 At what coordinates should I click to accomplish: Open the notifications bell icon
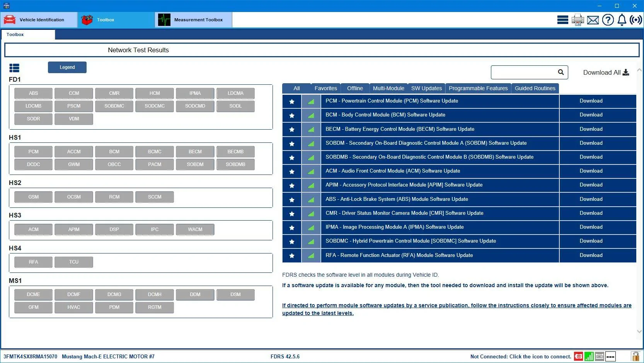pos(622,20)
